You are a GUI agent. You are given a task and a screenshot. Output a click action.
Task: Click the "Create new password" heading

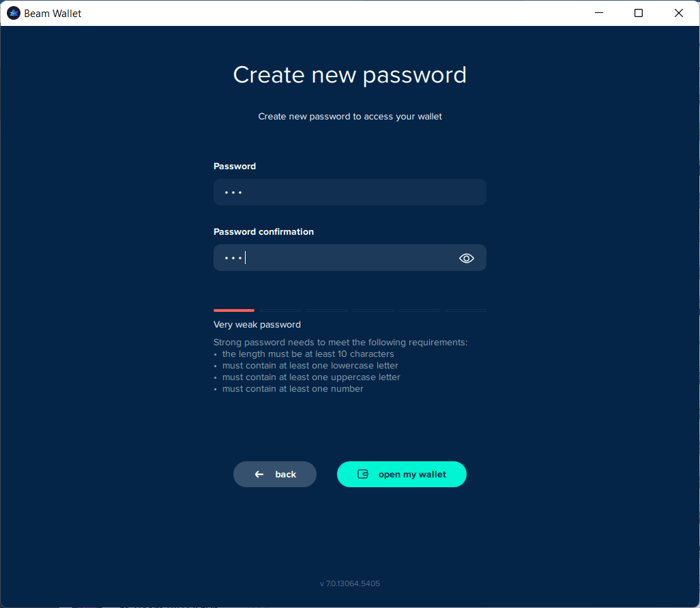[x=349, y=74]
